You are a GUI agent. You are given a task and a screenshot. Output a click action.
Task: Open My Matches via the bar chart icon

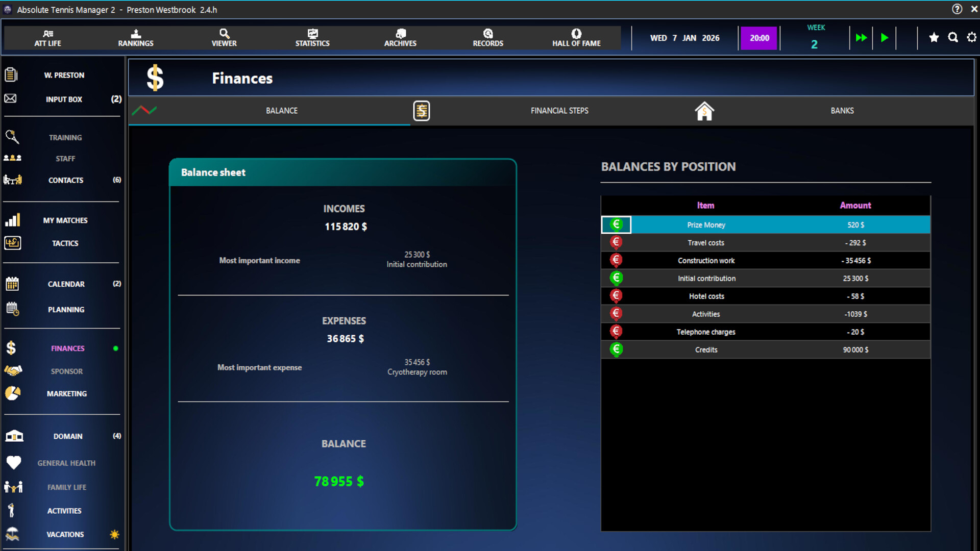[13, 219]
